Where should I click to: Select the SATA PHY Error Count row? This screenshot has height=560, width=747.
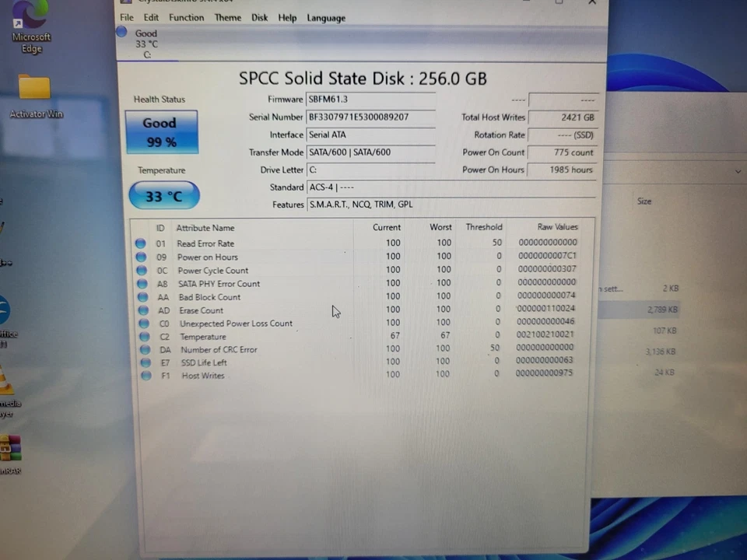click(x=356, y=284)
